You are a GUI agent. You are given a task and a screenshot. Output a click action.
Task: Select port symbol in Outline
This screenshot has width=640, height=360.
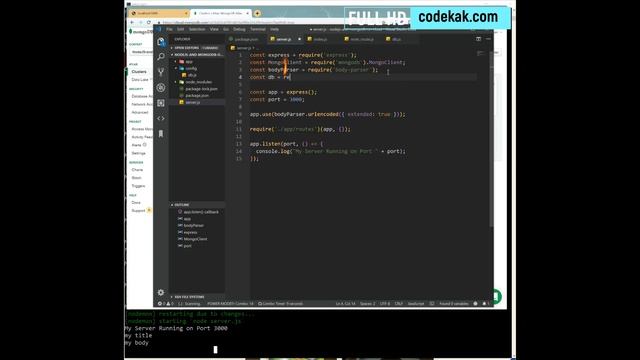(187, 246)
